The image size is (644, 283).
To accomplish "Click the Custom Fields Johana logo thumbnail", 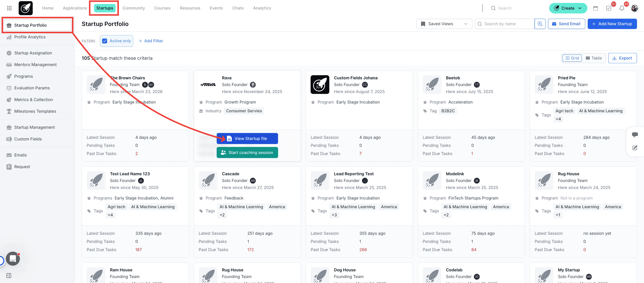I will click(x=320, y=84).
